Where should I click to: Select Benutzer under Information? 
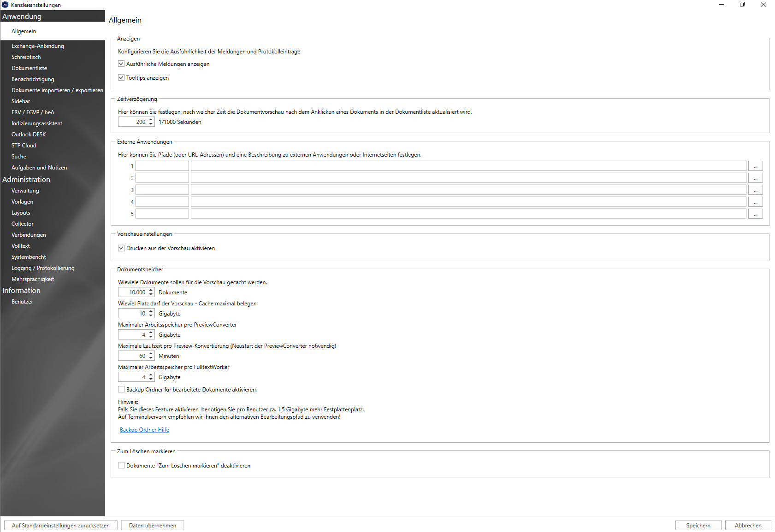22,301
